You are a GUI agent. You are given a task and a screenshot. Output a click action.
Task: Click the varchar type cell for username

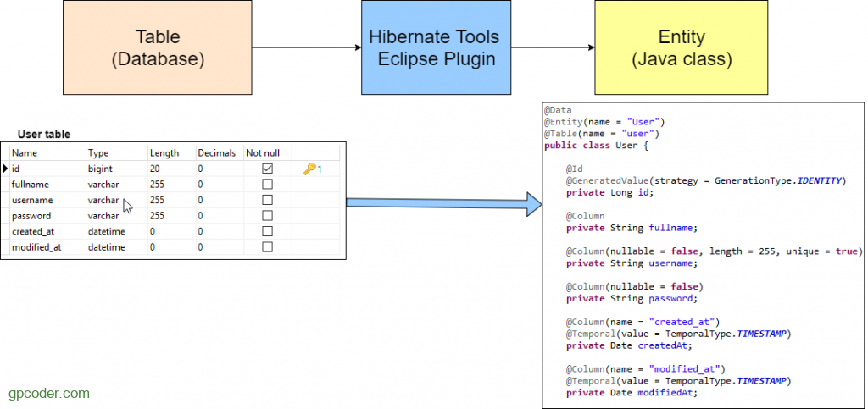pos(103,200)
